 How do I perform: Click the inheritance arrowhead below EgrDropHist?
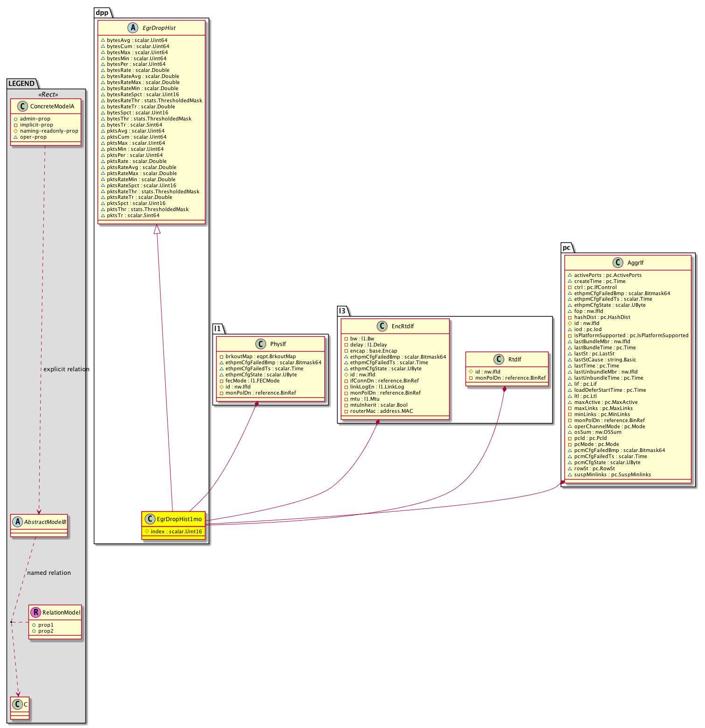[x=157, y=229]
